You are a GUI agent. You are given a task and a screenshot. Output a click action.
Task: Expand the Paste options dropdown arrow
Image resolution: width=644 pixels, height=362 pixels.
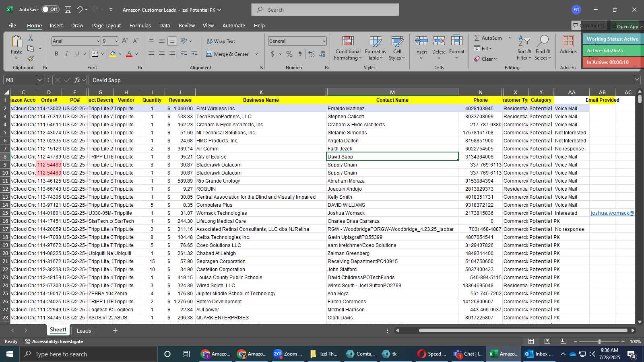pos(17,58)
